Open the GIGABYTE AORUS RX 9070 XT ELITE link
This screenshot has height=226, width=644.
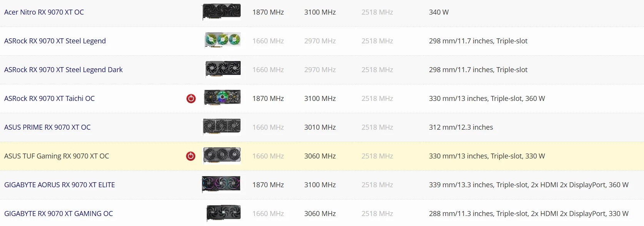[x=60, y=185]
